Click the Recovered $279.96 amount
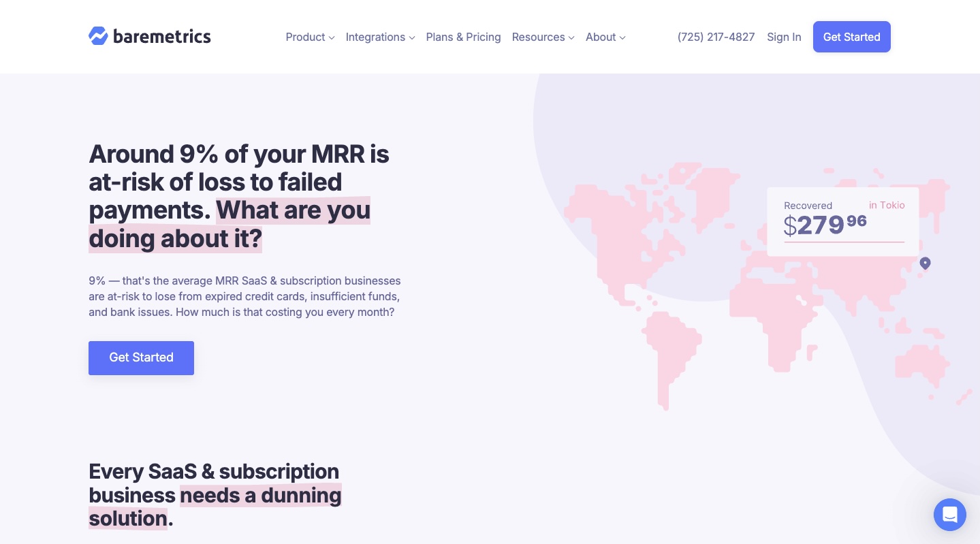980x544 pixels. point(825,225)
